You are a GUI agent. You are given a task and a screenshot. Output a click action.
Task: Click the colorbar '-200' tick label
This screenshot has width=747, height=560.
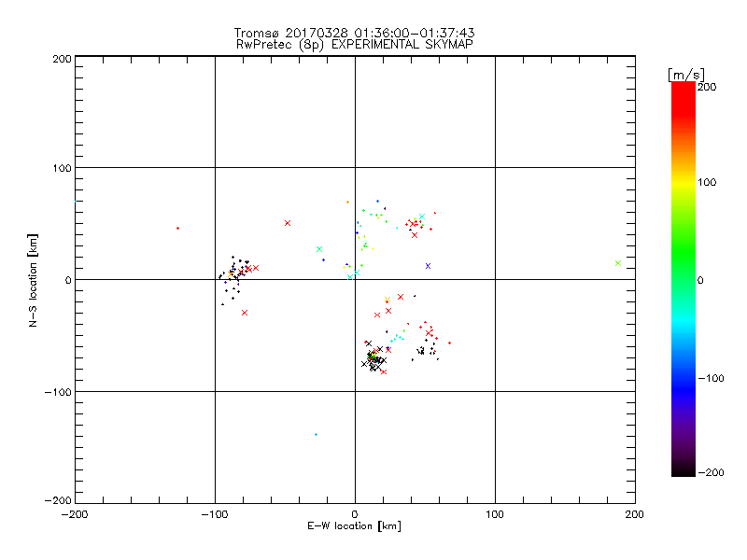pos(711,472)
